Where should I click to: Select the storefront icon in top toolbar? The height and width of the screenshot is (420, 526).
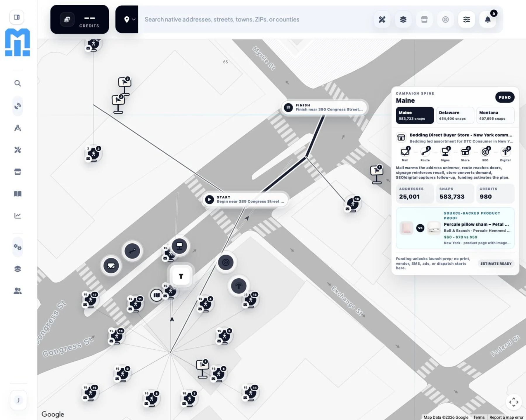pos(424,20)
